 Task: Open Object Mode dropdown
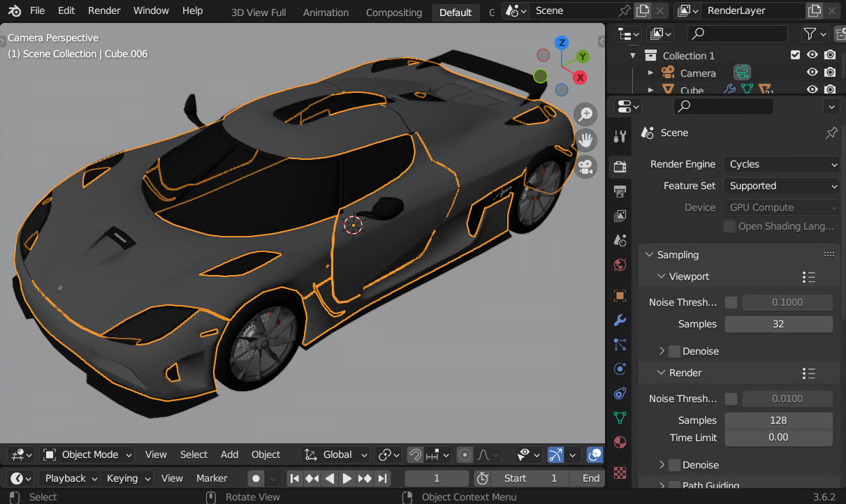click(87, 454)
